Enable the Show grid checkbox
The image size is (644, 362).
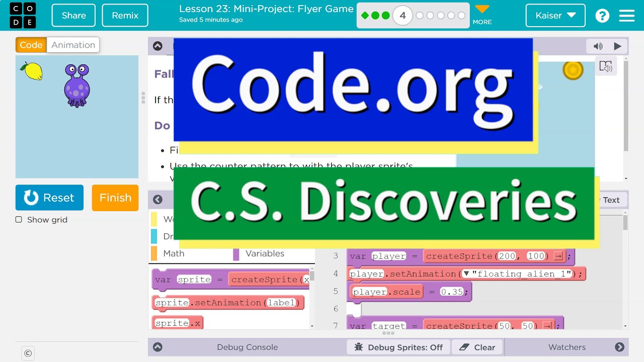coord(19,220)
